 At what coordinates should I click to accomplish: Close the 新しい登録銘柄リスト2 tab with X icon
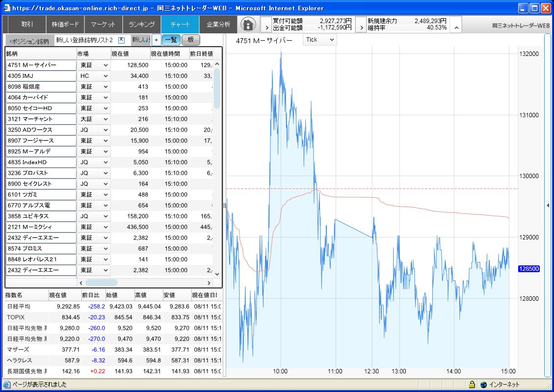tap(122, 40)
